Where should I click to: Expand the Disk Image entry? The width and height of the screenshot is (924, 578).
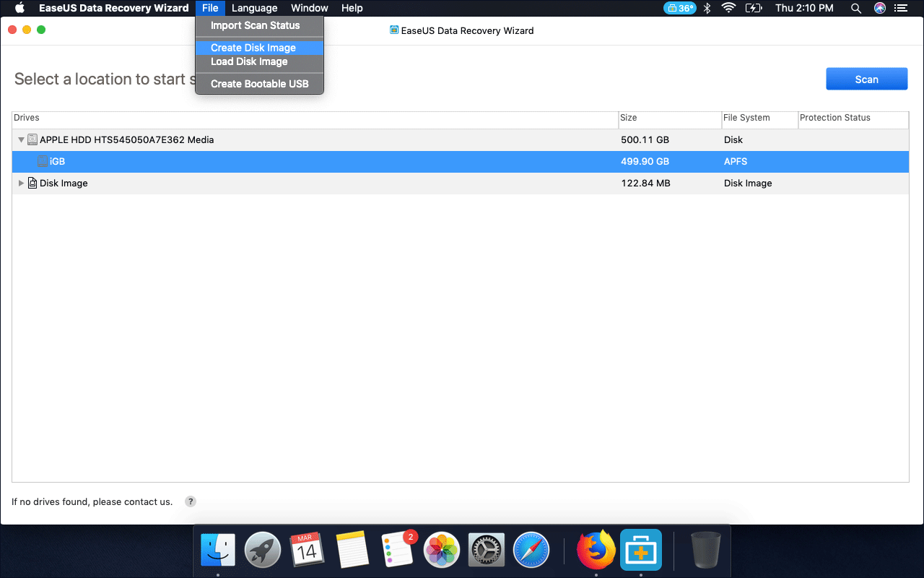21,183
